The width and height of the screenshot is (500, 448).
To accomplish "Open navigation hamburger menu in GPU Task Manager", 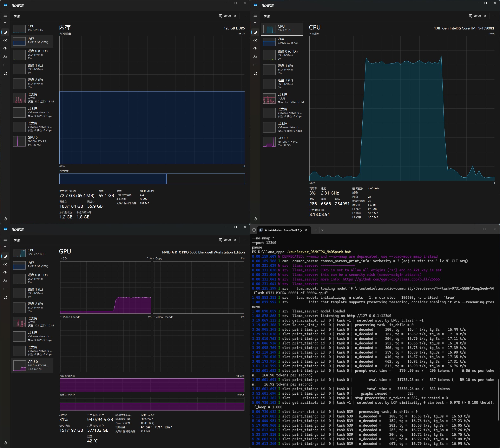I will (x=5, y=240).
